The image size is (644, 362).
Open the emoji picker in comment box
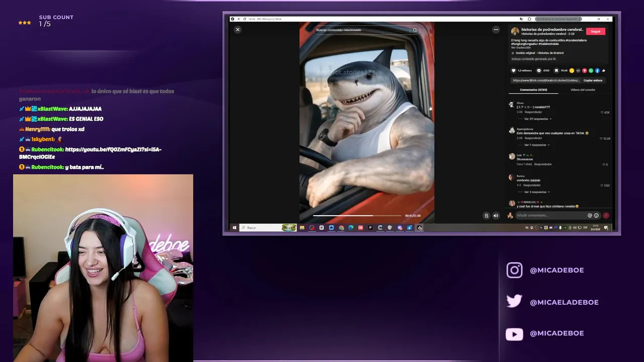coord(596,215)
